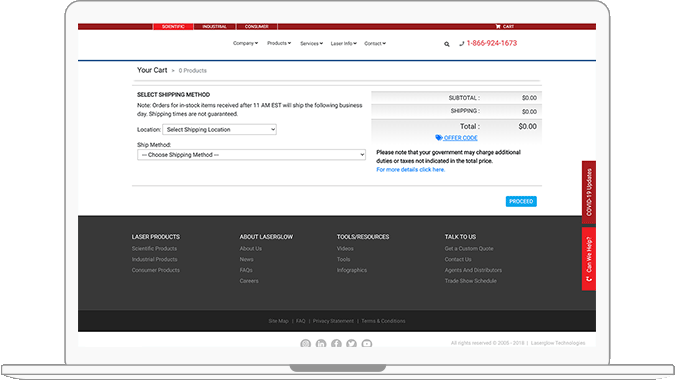Open the Tools footer link
The height and width of the screenshot is (380, 675).
(344, 260)
